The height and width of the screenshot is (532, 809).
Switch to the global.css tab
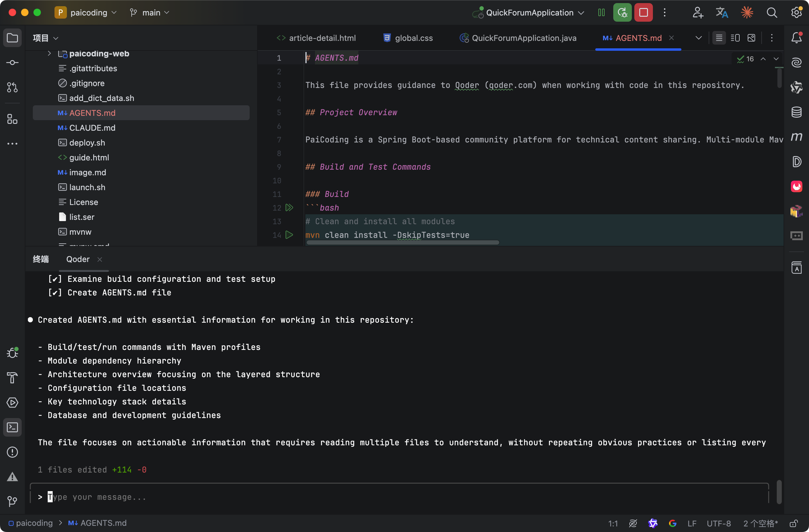click(x=408, y=38)
